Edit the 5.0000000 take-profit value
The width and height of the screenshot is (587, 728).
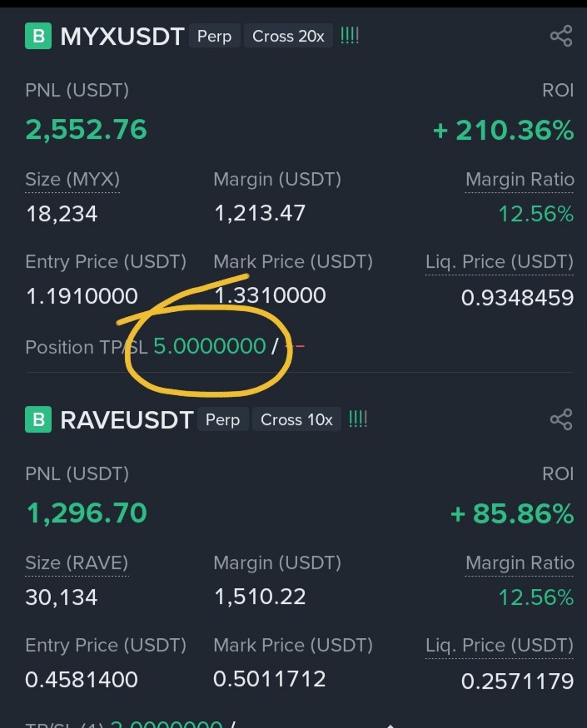[x=210, y=346]
